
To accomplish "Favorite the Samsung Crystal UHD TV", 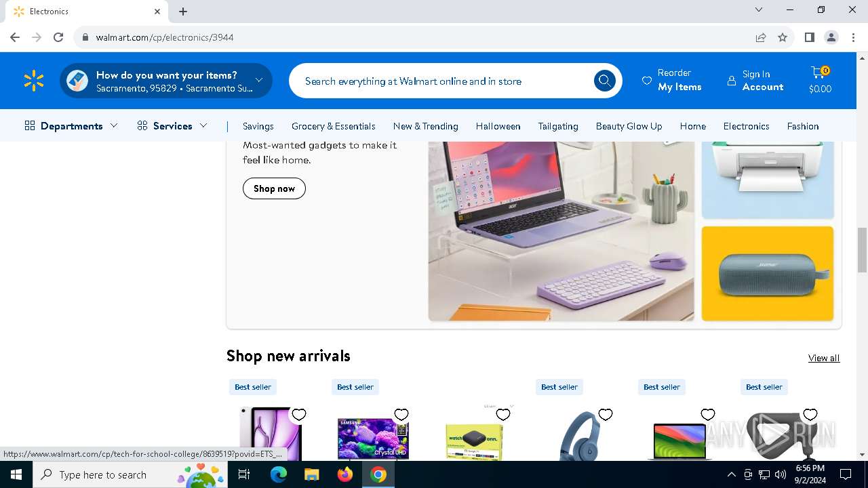I will tap(401, 415).
